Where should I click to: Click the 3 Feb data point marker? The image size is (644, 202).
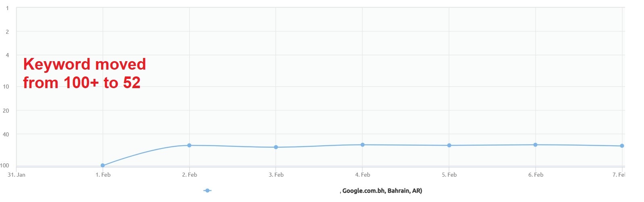tap(276, 147)
